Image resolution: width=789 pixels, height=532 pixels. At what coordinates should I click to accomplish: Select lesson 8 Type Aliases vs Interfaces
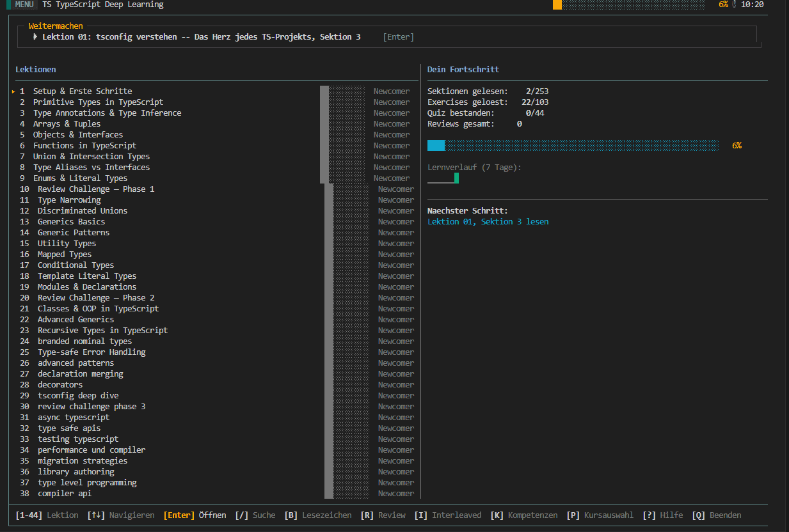[214, 168]
